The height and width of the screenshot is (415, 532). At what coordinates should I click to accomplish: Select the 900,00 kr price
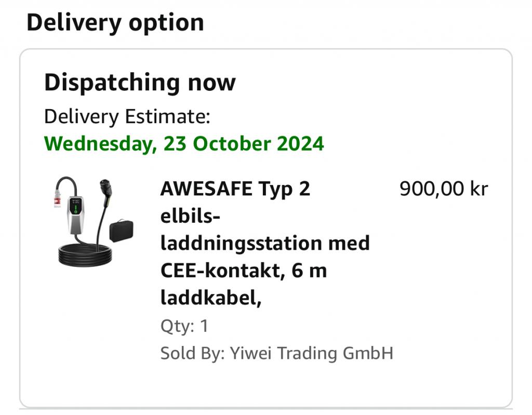(x=443, y=189)
